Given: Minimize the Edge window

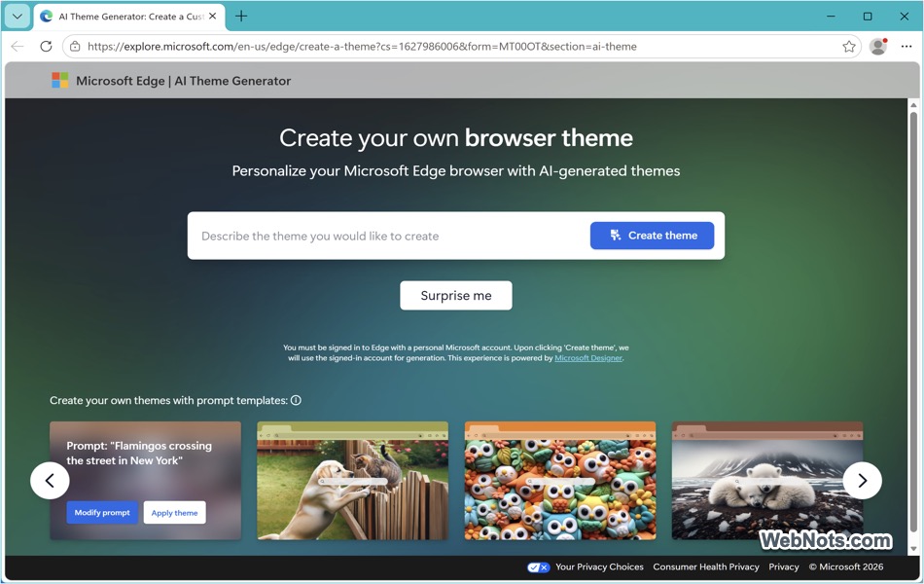Looking at the screenshot, I should coord(831,17).
